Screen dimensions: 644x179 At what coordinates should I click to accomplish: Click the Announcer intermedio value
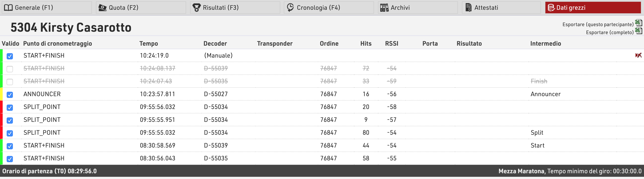point(545,94)
